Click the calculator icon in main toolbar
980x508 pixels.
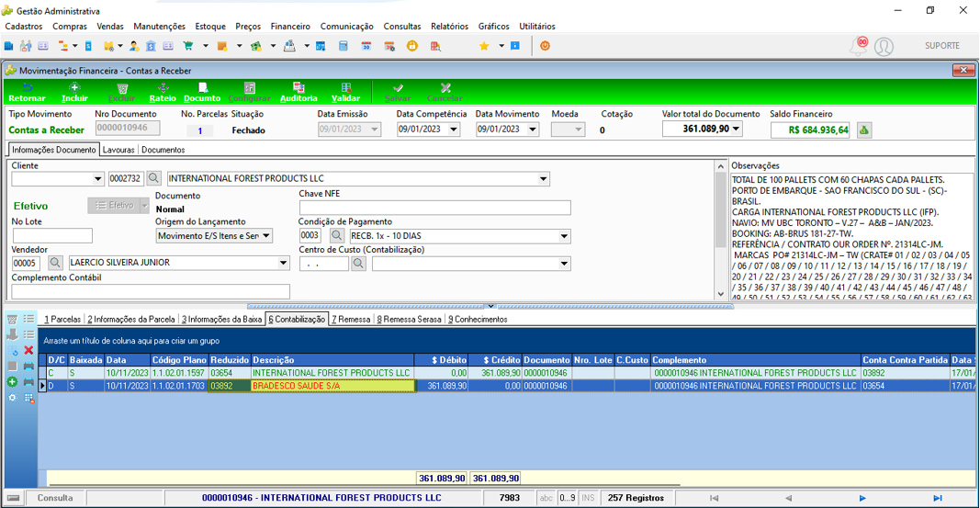point(344,46)
